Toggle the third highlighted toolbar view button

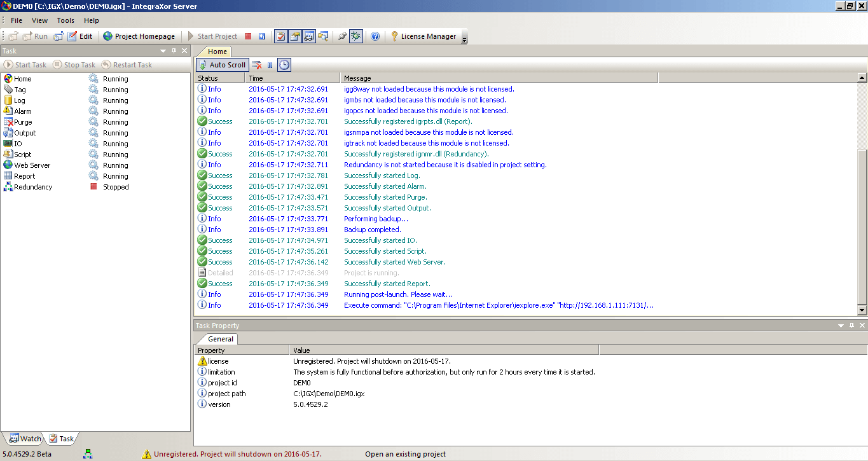(309, 36)
